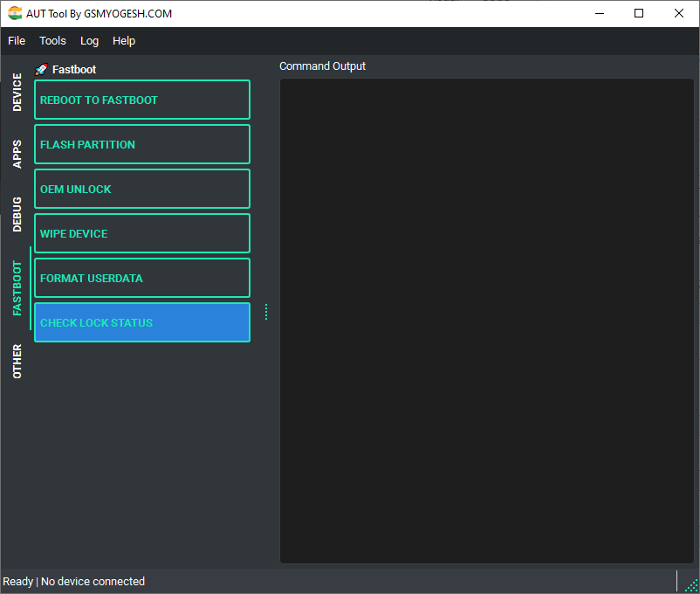Viewport: 700px width, 594px height.
Task: Click REBOOT TO FASTBOOT
Action: 141,100
